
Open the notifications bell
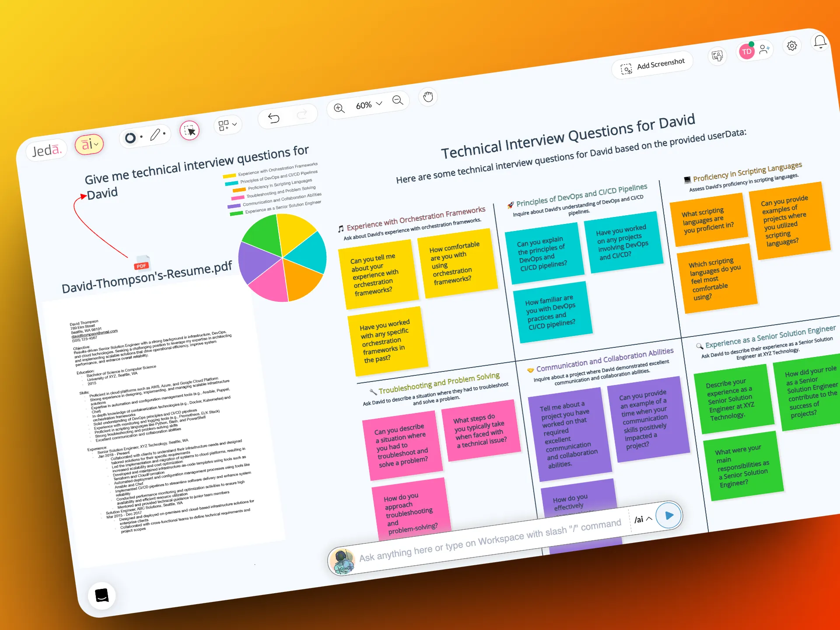(x=820, y=42)
